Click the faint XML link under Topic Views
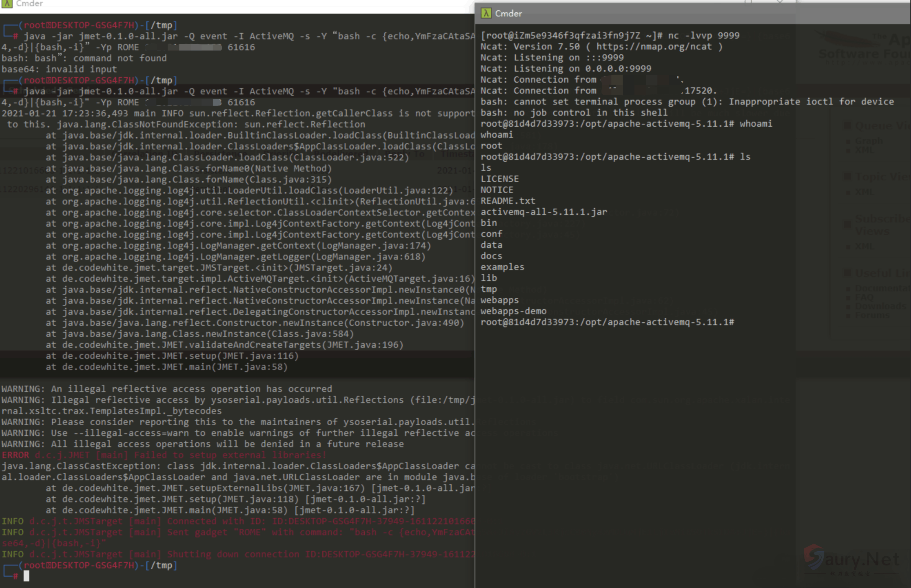911x588 pixels. click(x=865, y=191)
